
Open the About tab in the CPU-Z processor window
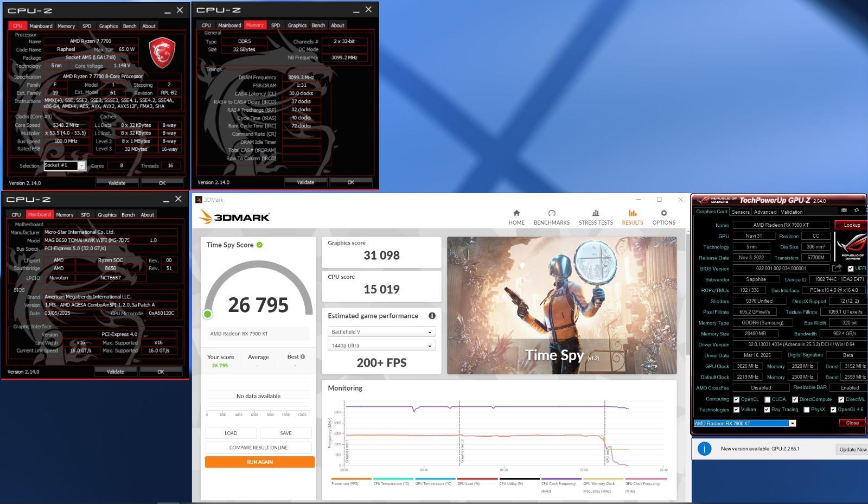tap(149, 26)
